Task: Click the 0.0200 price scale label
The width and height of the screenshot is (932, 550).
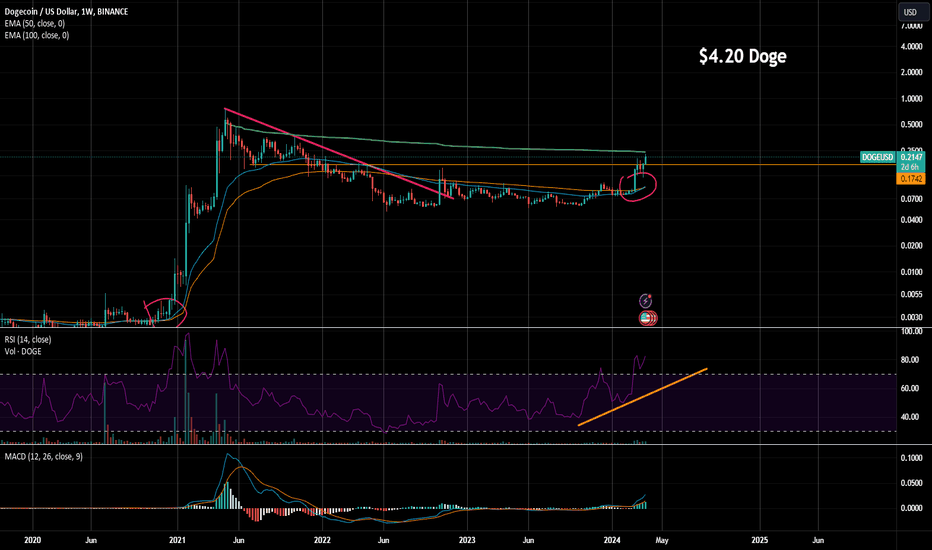Action: pos(911,246)
